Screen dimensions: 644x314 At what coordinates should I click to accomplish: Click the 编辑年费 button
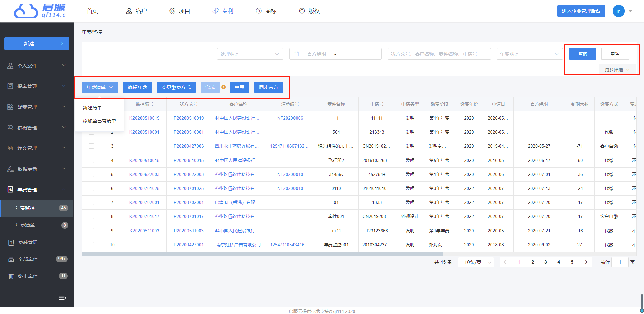tap(138, 87)
